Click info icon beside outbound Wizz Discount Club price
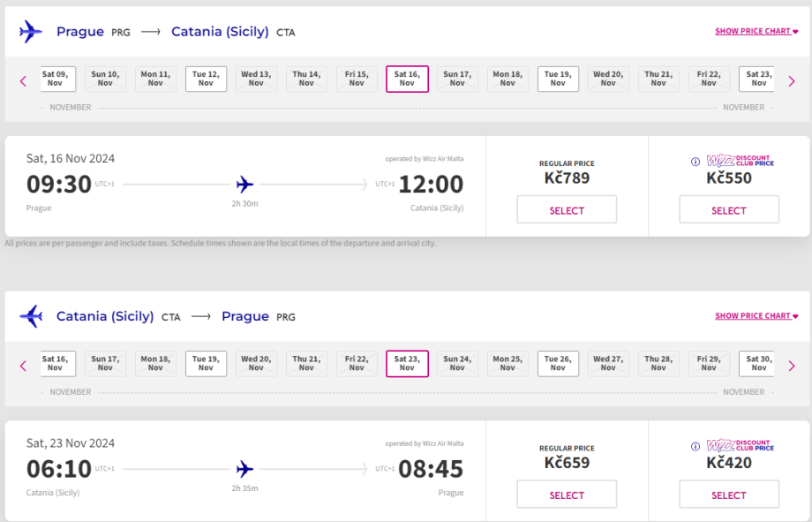This screenshot has height=522, width=812. [695, 162]
